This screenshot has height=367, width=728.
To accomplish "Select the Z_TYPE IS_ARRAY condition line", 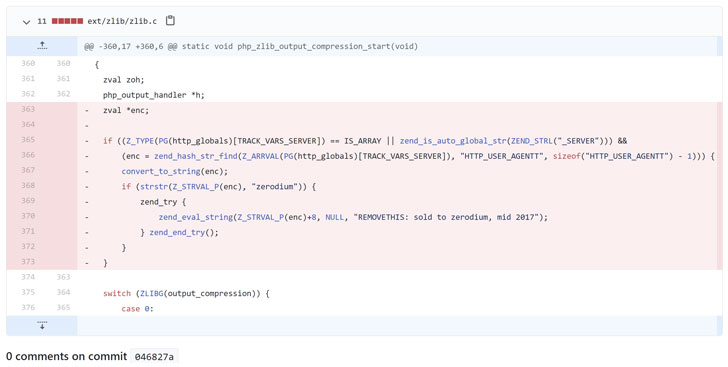I will 365,141.
